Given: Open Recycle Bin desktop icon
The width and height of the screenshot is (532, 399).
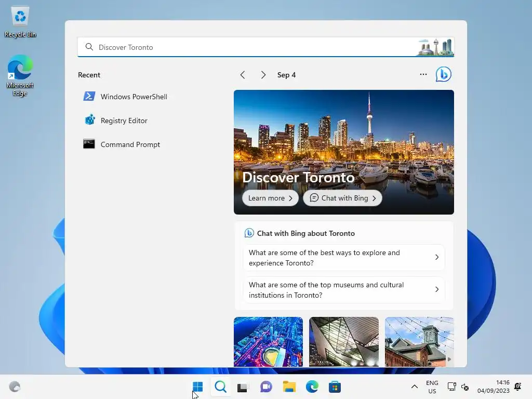Looking at the screenshot, I should pos(20,22).
